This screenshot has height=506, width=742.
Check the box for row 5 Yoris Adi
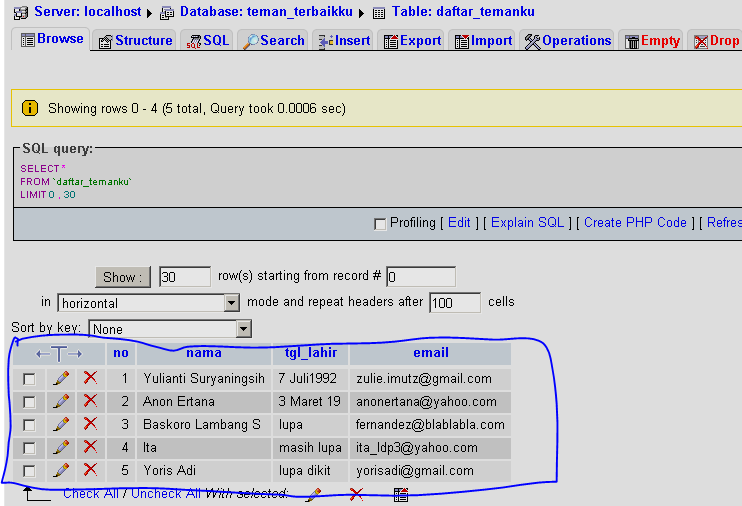click(29, 471)
